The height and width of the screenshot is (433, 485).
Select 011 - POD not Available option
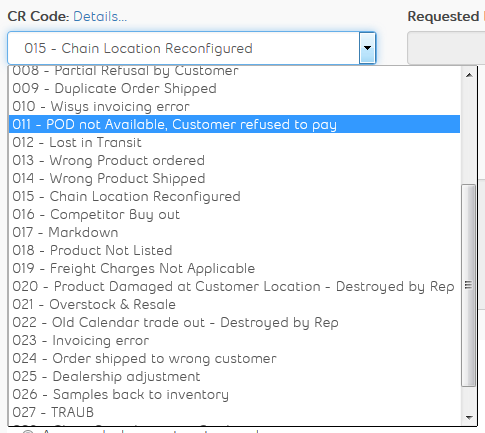(x=234, y=124)
